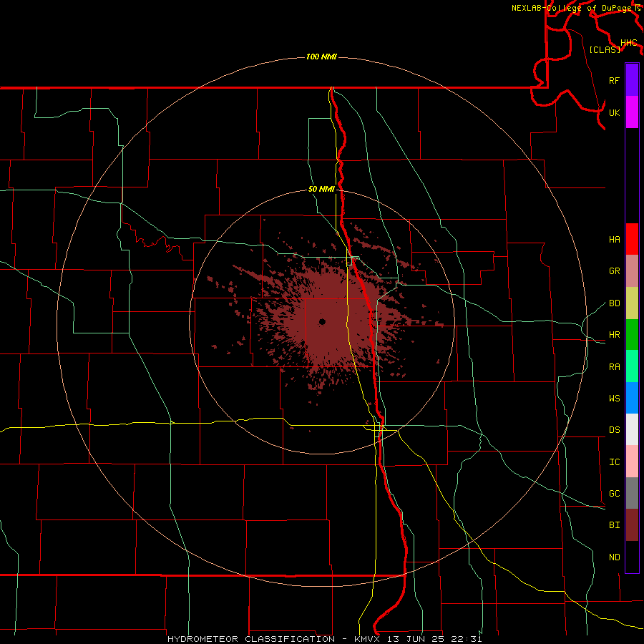Click the "BI" legend label
This screenshot has width=644, height=644.
(x=614, y=525)
